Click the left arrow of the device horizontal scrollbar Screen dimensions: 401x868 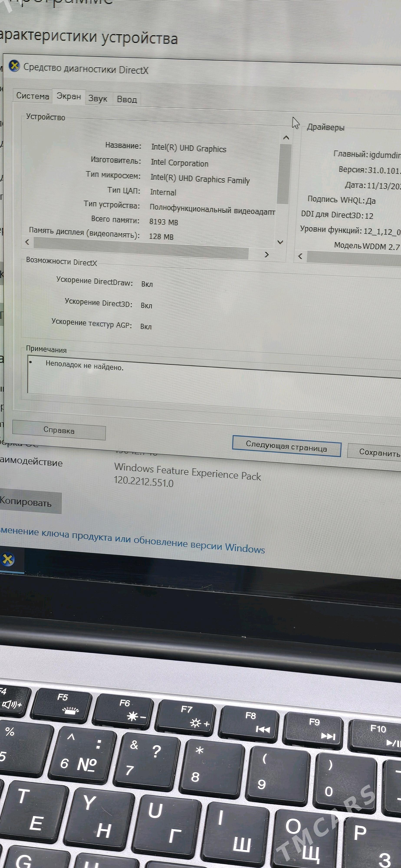(x=27, y=242)
